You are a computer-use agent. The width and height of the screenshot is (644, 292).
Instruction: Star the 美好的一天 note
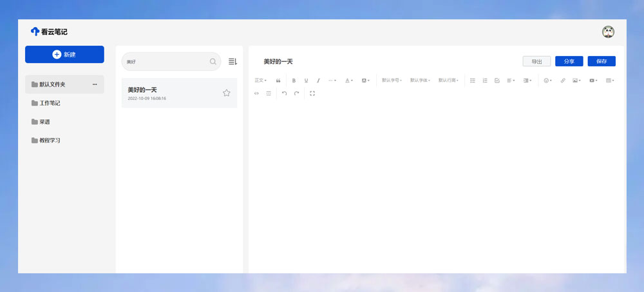226,93
